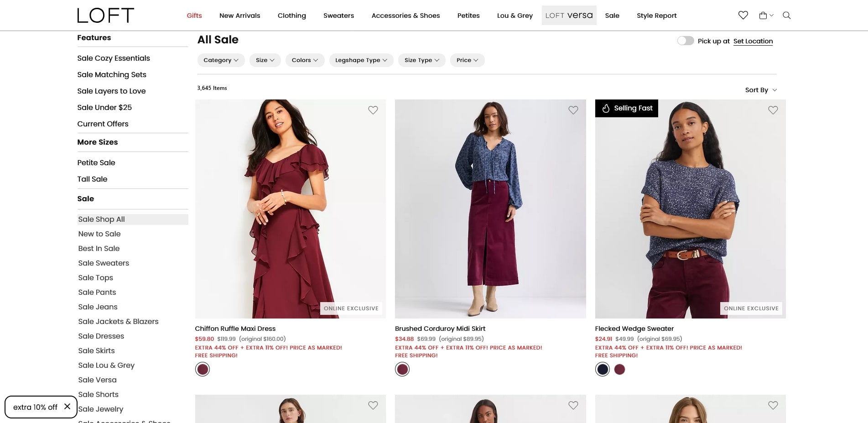Viewport: 868px width, 423px height.
Task: Toggle the Pick up at switch
Action: [x=685, y=41]
